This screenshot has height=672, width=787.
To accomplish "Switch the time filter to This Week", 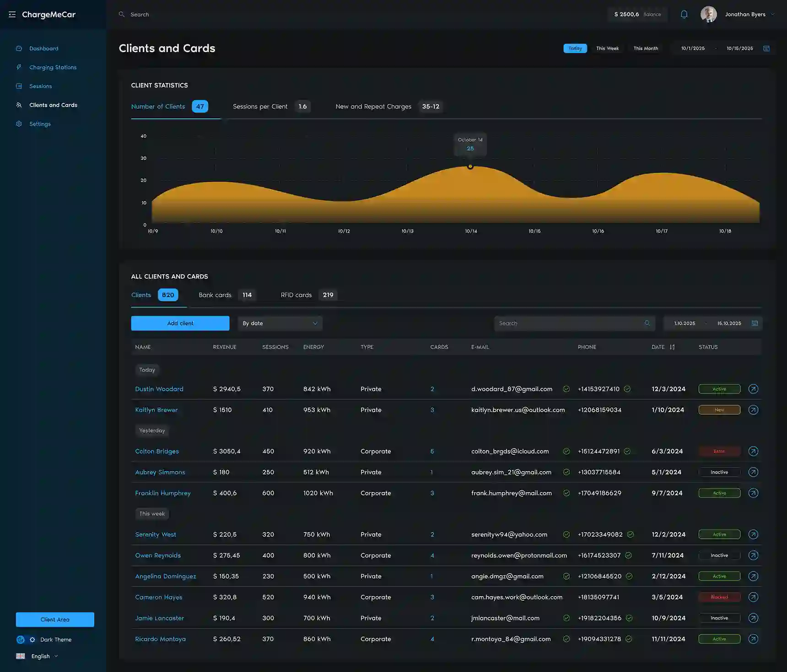I will pos(607,48).
